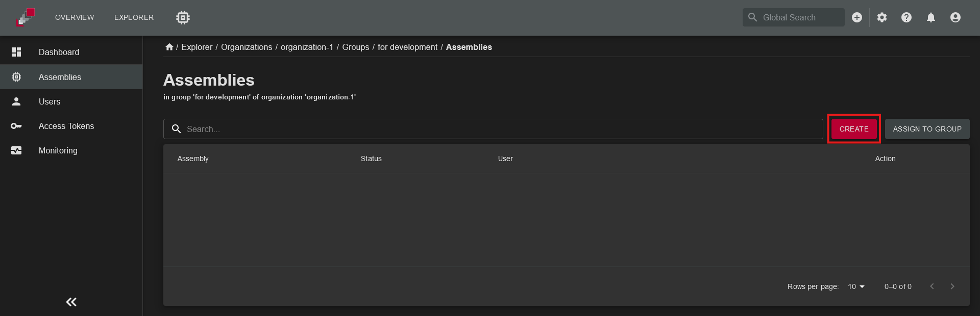Select Users in the sidebar
Image resolution: width=980 pixels, height=316 pixels.
click(71, 101)
